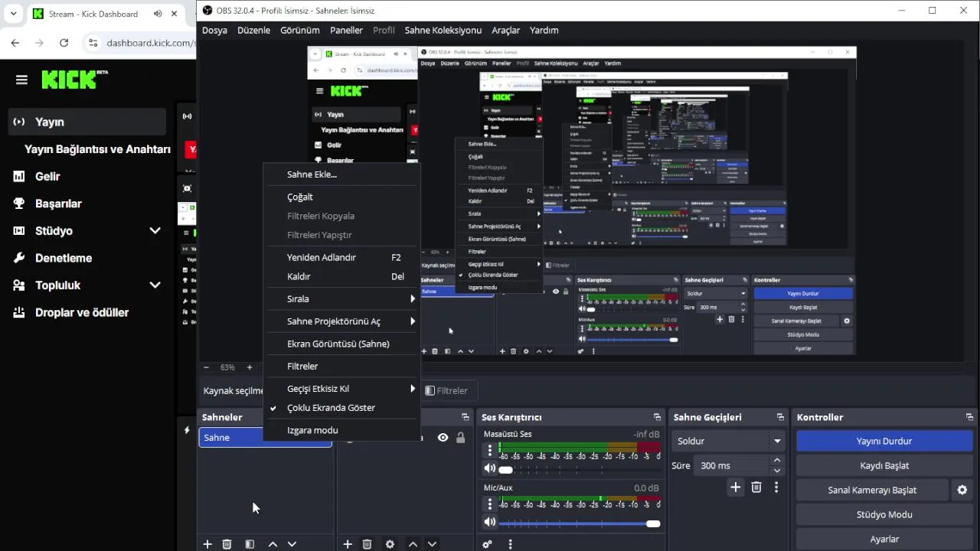Viewport: 980px width, 551px height.
Task: Remove scene transition with trash icon
Action: pos(756,487)
